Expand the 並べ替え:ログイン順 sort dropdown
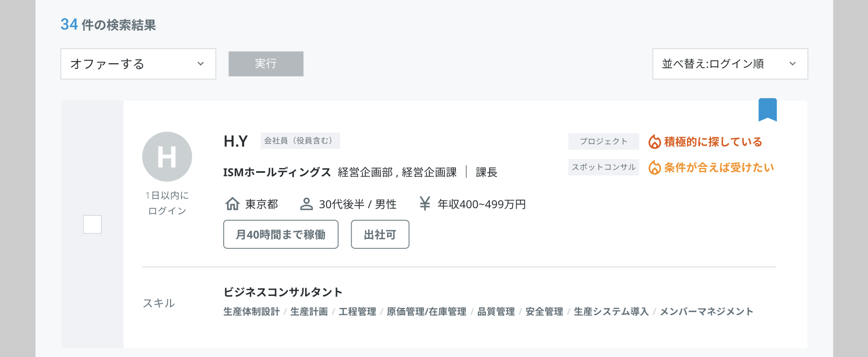868x357 pixels. (730, 64)
